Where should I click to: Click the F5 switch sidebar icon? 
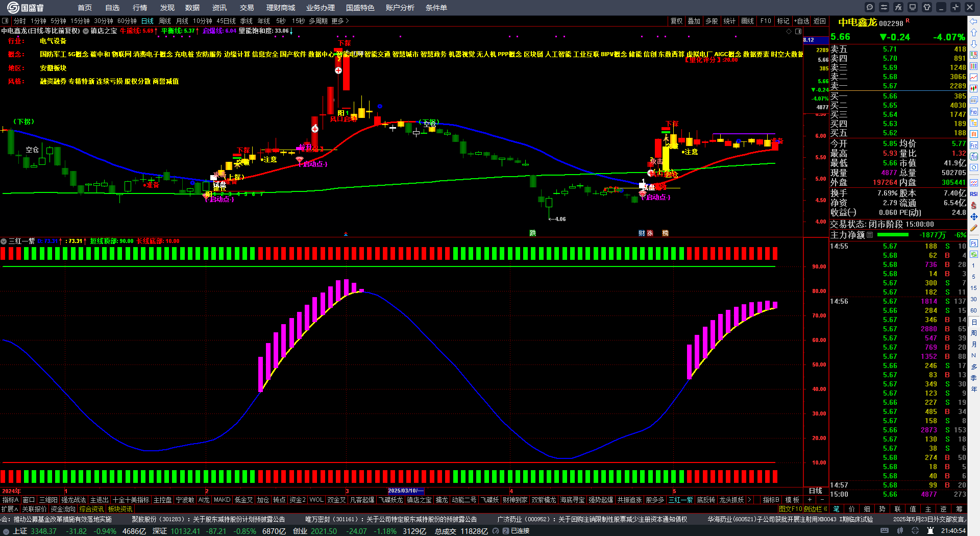974,243
